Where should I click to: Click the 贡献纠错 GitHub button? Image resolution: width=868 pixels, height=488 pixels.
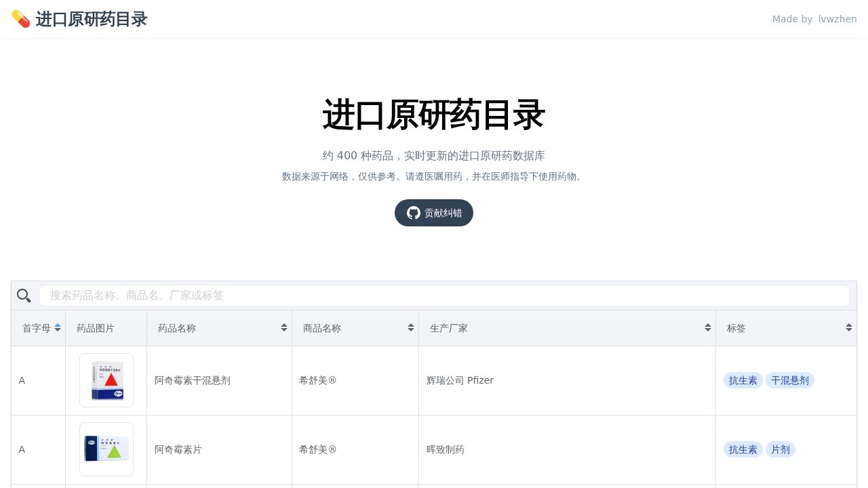[x=434, y=213]
